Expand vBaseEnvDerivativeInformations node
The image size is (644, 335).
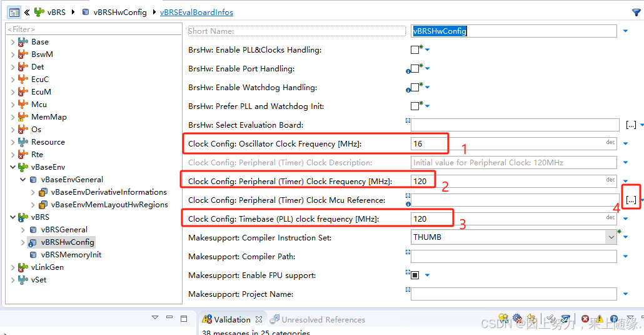click(x=33, y=192)
